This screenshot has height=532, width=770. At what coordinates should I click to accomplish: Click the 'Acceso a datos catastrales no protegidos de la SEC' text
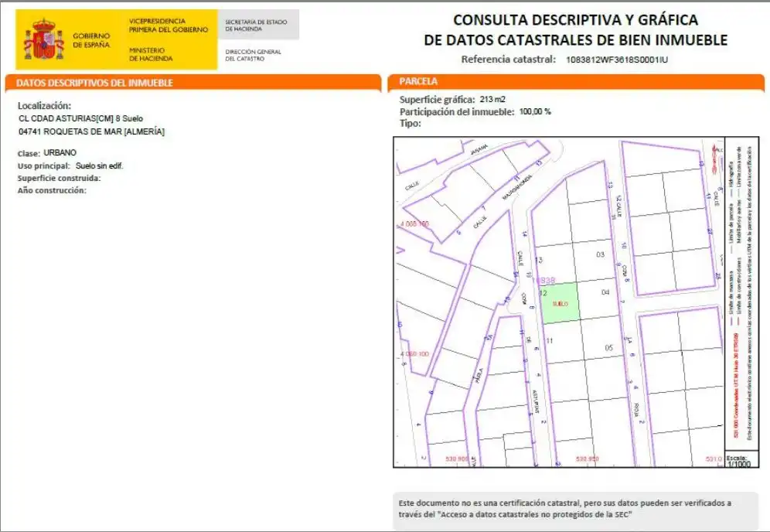pyautogui.click(x=535, y=515)
